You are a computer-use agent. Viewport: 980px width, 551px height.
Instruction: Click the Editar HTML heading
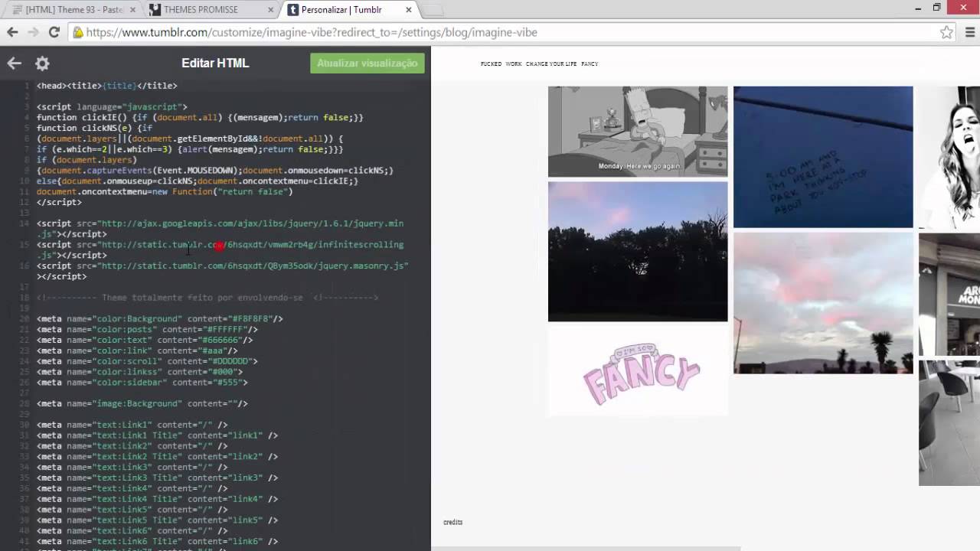pyautogui.click(x=215, y=64)
